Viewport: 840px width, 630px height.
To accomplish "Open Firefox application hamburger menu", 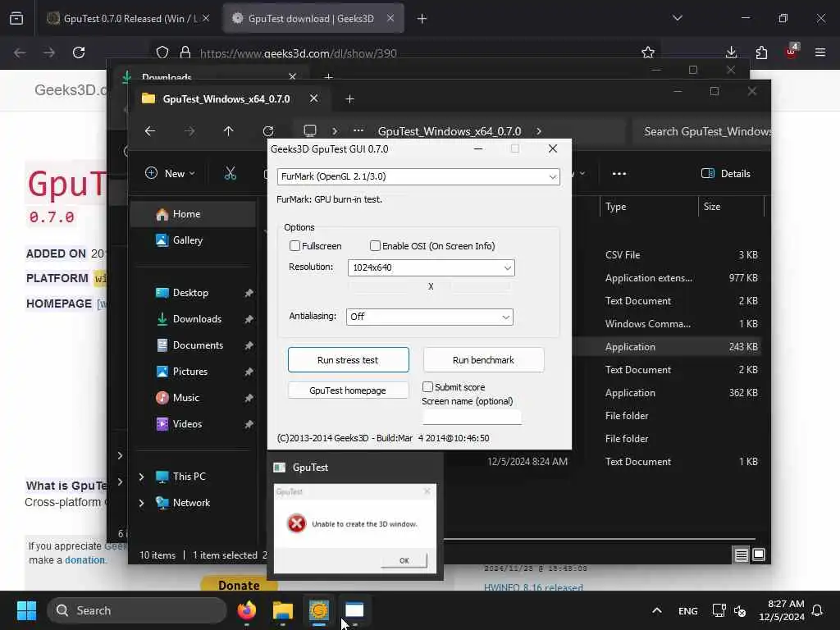I will pos(820,52).
